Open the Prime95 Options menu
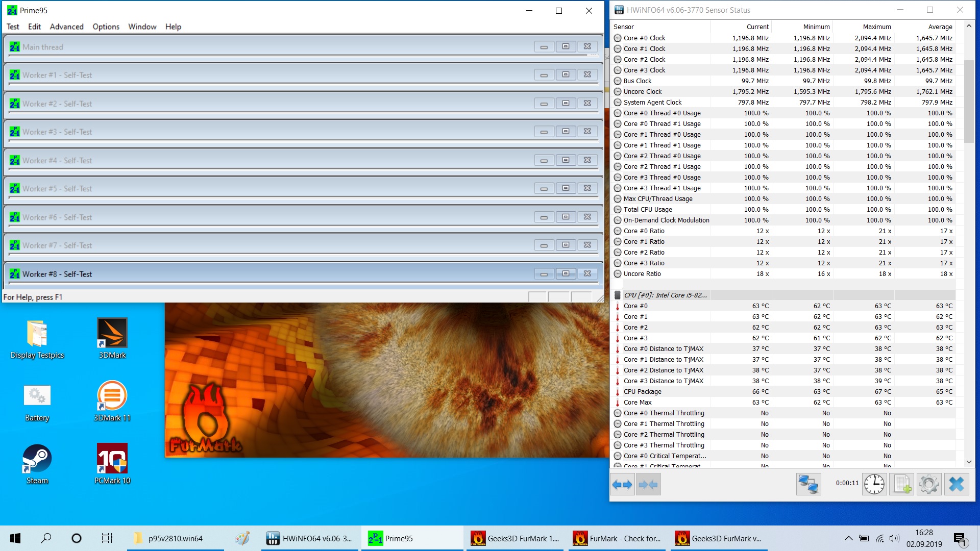Screen dimensions: 980x551 point(106,27)
